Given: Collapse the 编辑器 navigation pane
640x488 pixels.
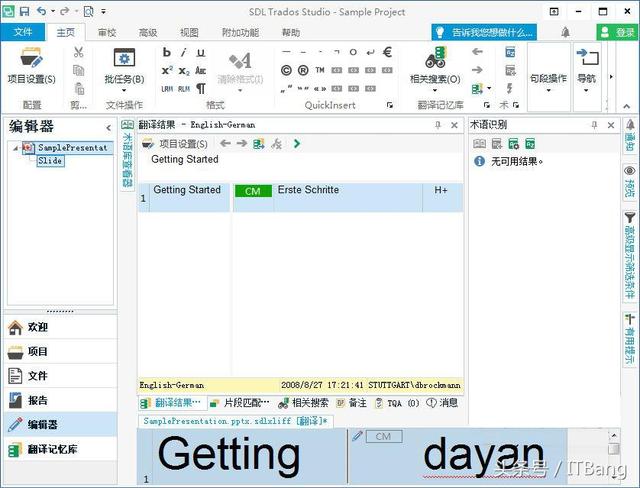Looking at the screenshot, I should coord(109,128).
